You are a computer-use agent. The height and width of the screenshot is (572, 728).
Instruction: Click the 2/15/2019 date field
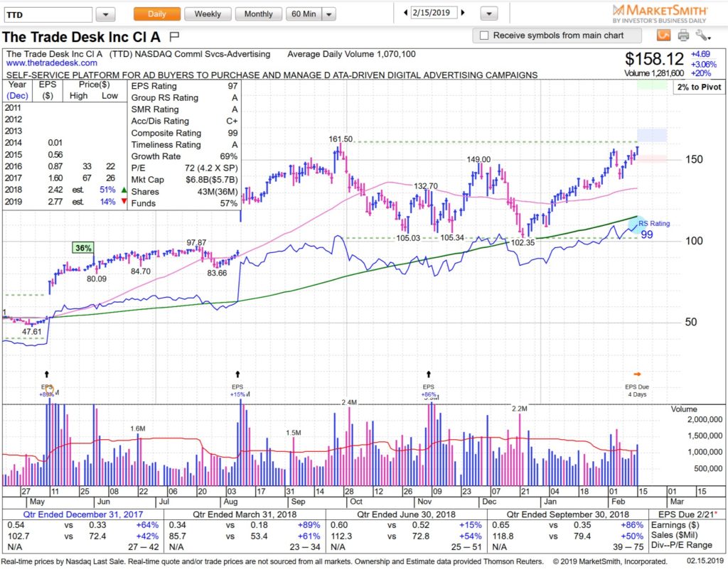tap(434, 13)
